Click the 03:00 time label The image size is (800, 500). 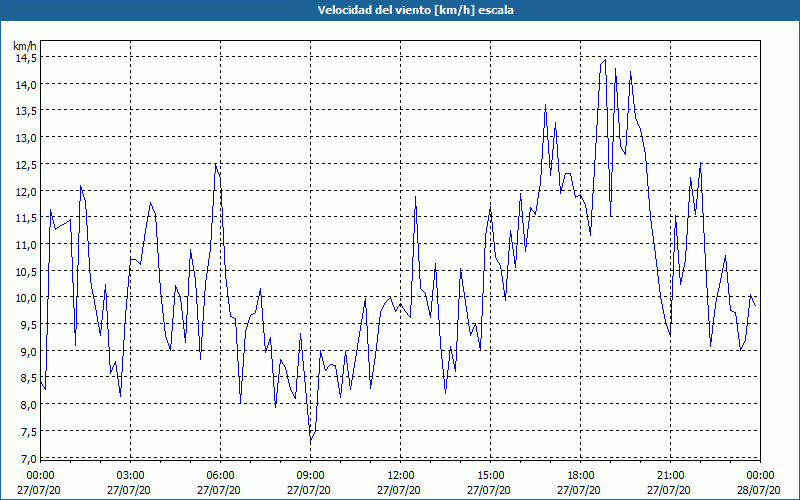click(131, 476)
